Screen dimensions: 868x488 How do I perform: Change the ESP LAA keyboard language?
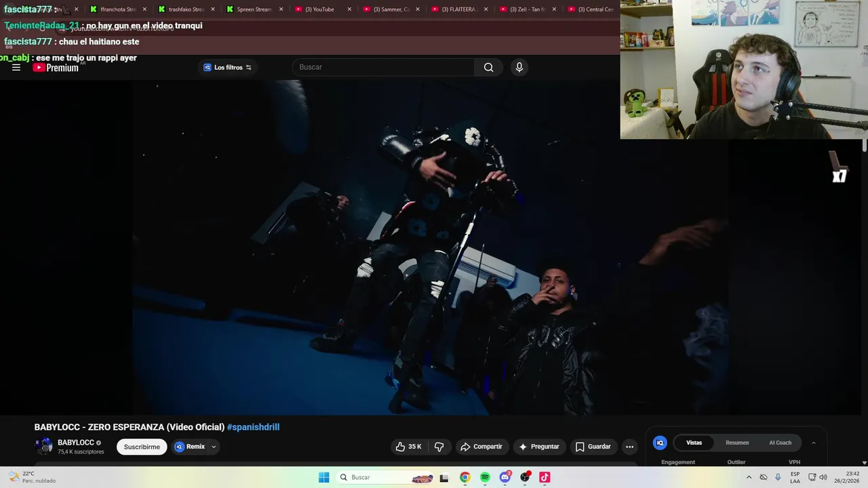(x=795, y=477)
